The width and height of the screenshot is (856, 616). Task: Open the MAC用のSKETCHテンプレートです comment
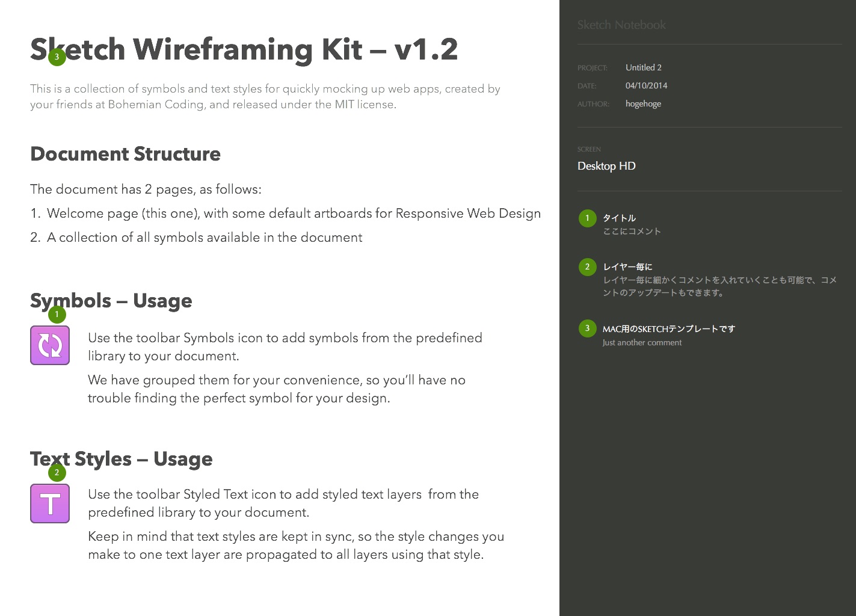pyautogui.click(x=668, y=328)
